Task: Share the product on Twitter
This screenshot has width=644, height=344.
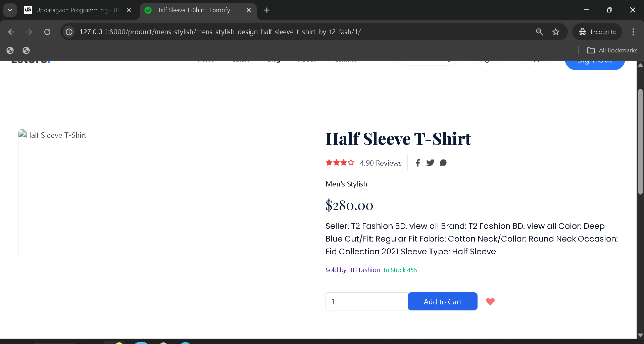Action: 430,163
